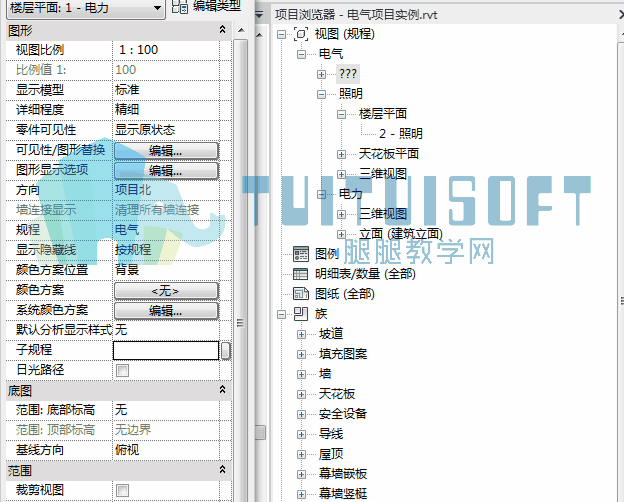Expand the 幕墙嵌板 family node

301,474
